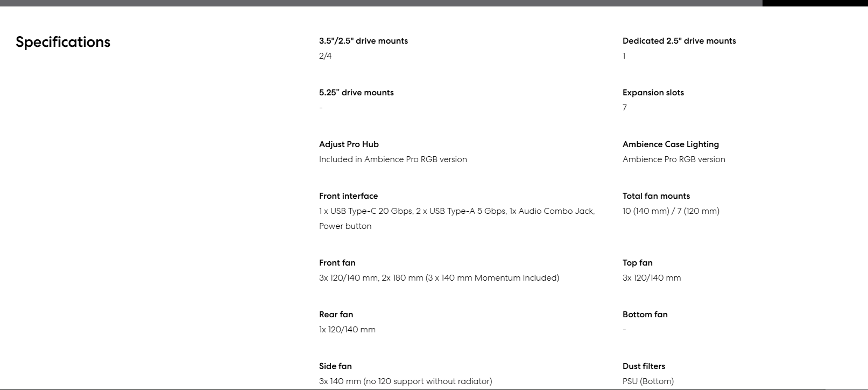Viewport: 868px width, 390px height.
Task: Click the "PSU (Bottom)" dust filter value
Action: [648, 381]
